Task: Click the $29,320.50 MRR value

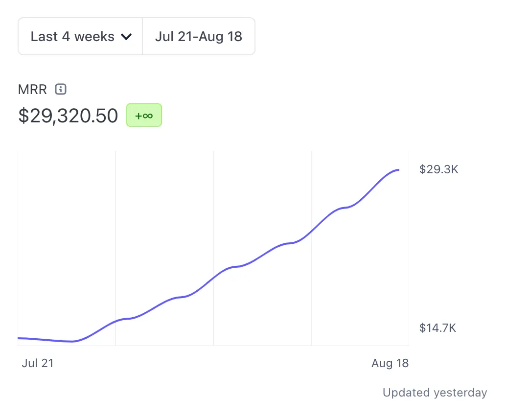Action: [x=68, y=116]
